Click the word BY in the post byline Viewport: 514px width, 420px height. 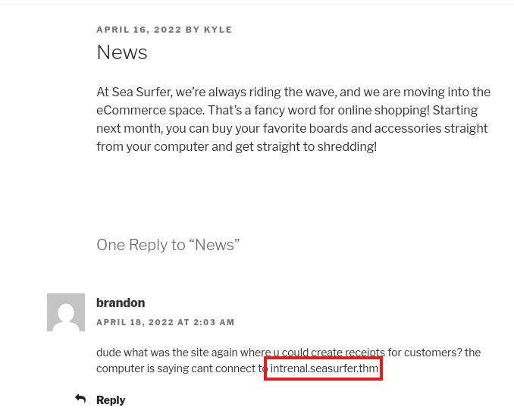pos(193,30)
